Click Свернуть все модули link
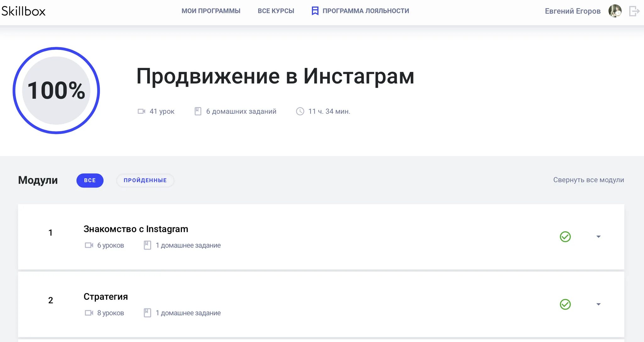The image size is (644, 342). pyautogui.click(x=588, y=180)
